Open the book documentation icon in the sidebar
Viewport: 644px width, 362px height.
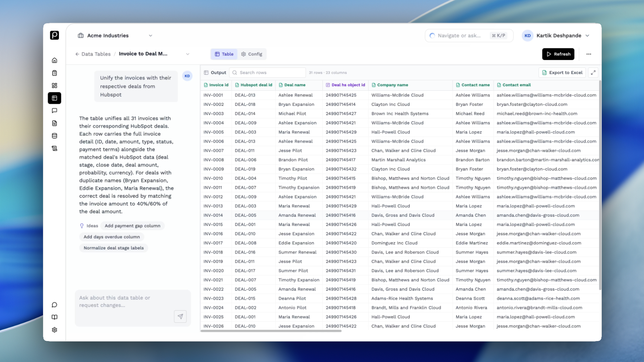coord(55,317)
